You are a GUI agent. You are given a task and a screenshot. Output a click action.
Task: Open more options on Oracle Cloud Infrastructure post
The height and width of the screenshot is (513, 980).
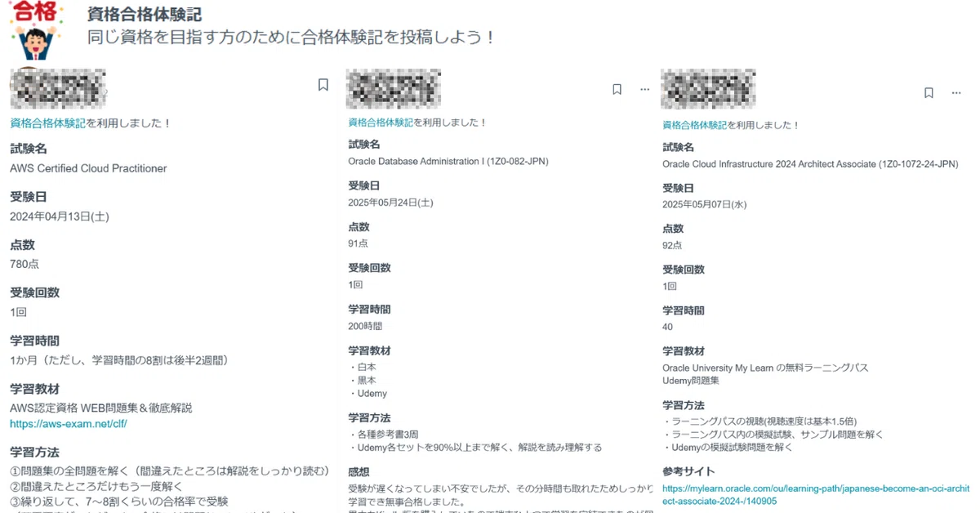[956, 93]
